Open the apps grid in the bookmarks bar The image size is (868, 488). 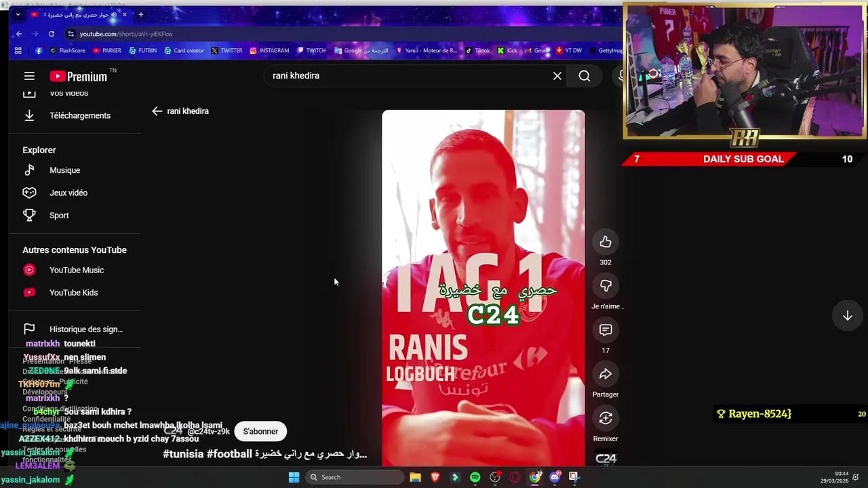[18, 50]
